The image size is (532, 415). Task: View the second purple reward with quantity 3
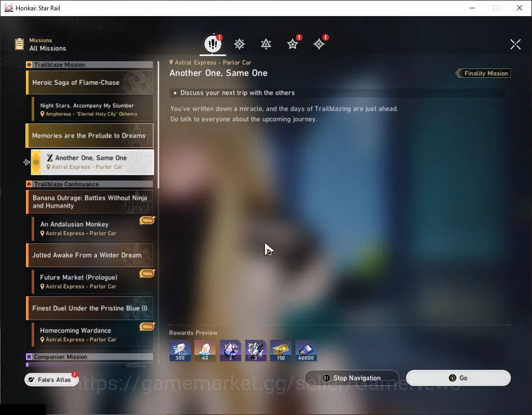pos(256,351)
